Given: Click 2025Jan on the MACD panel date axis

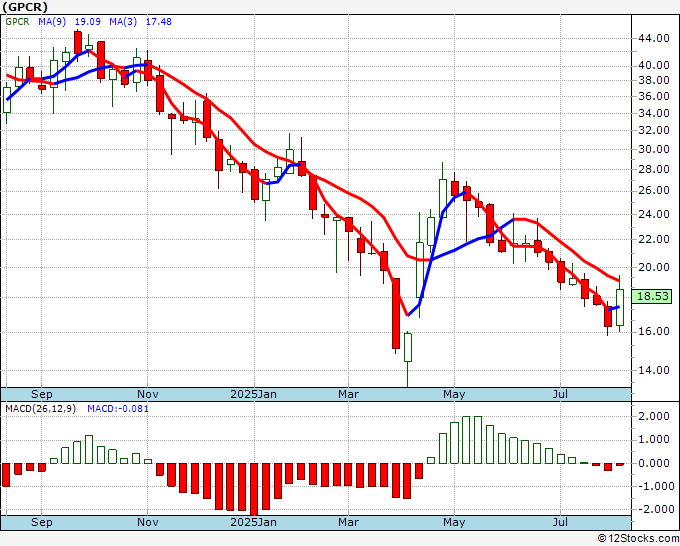Looking at the screenshot, I should (x=253, y=522).
